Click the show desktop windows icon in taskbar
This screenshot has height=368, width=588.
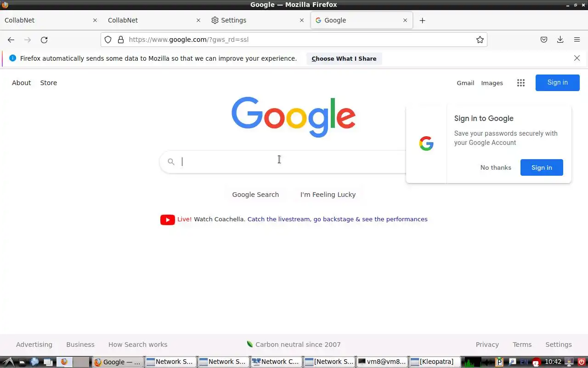tap(48, 362)
